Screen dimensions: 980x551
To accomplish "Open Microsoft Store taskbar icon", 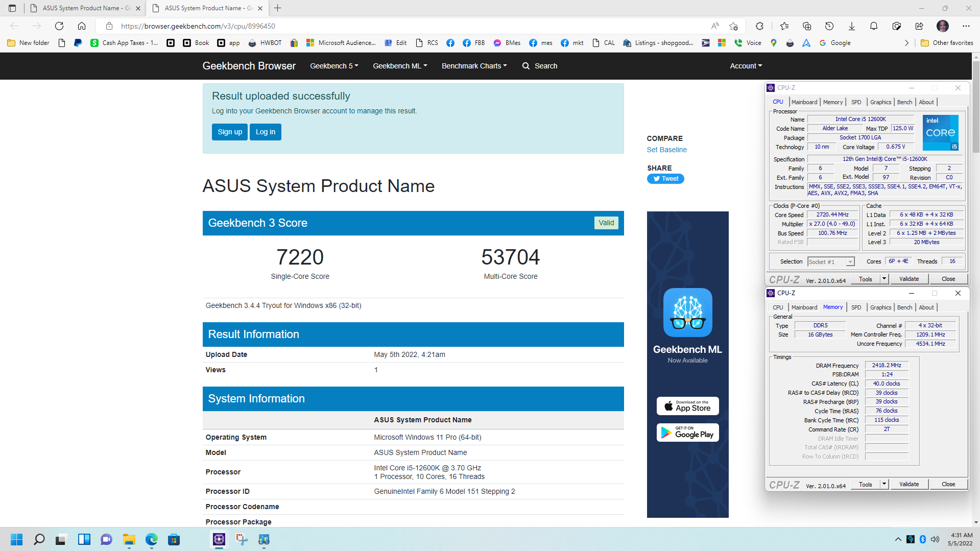I will 174,539.
